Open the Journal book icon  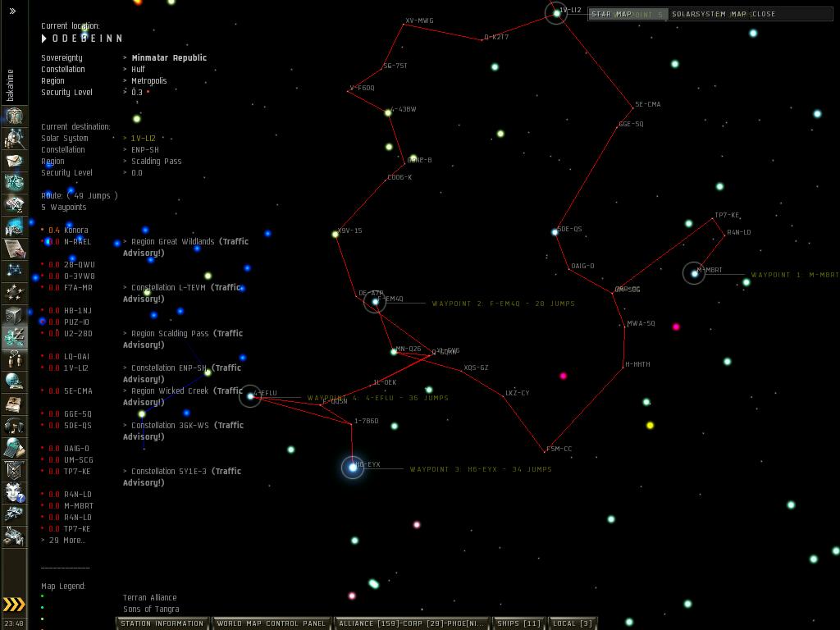tap(14, 404)
